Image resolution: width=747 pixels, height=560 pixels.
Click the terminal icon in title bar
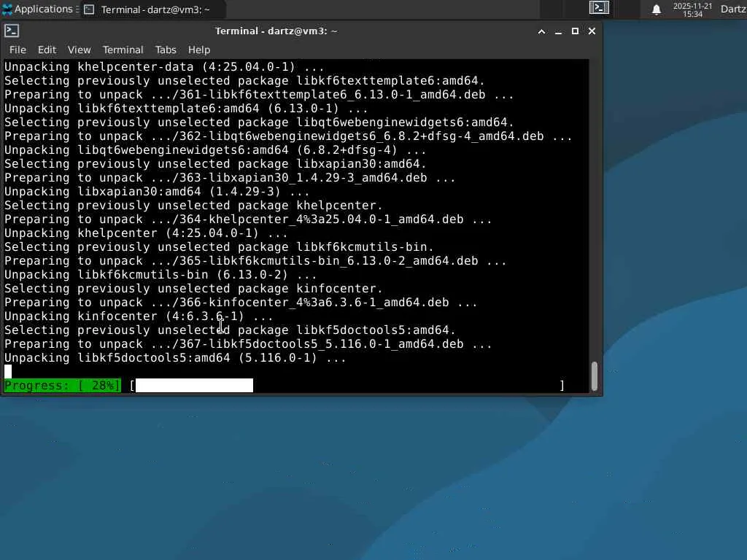[12, 31]
